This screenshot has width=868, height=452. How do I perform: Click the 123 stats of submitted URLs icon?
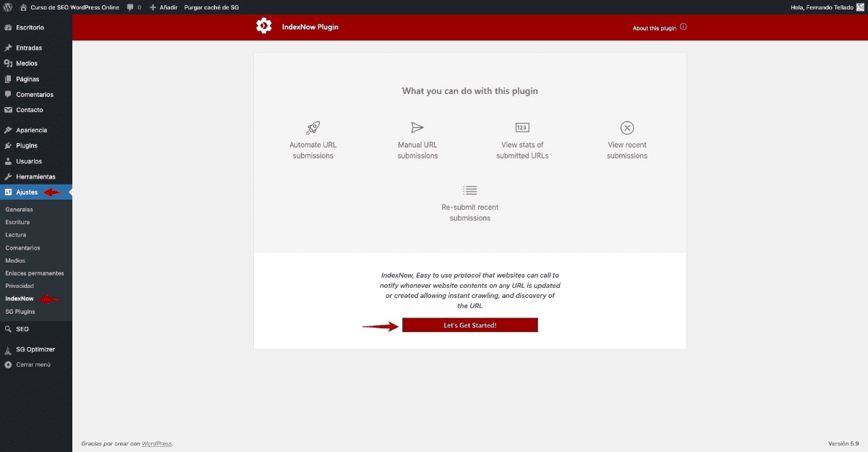click(x=522, y=127)
